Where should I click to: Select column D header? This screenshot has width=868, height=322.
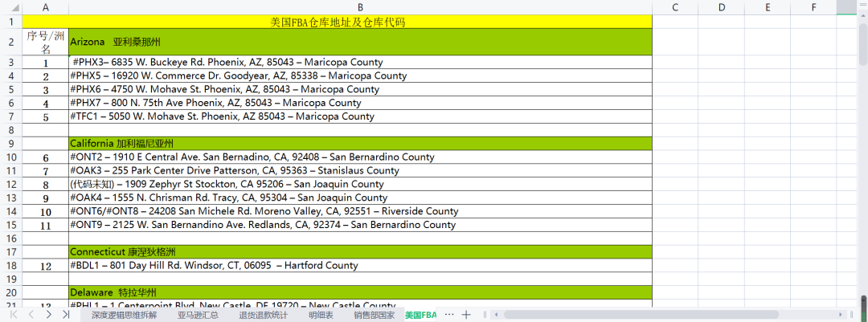pos(721,7)
